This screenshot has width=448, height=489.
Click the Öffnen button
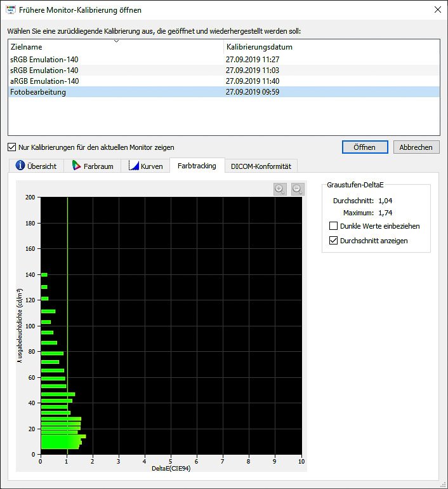(x=365, y=147)
